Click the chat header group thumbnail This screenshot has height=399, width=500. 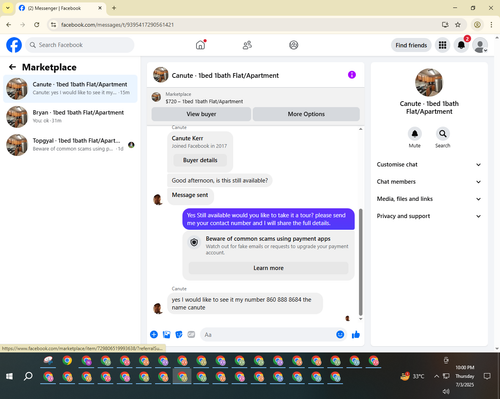coord(161,75)
